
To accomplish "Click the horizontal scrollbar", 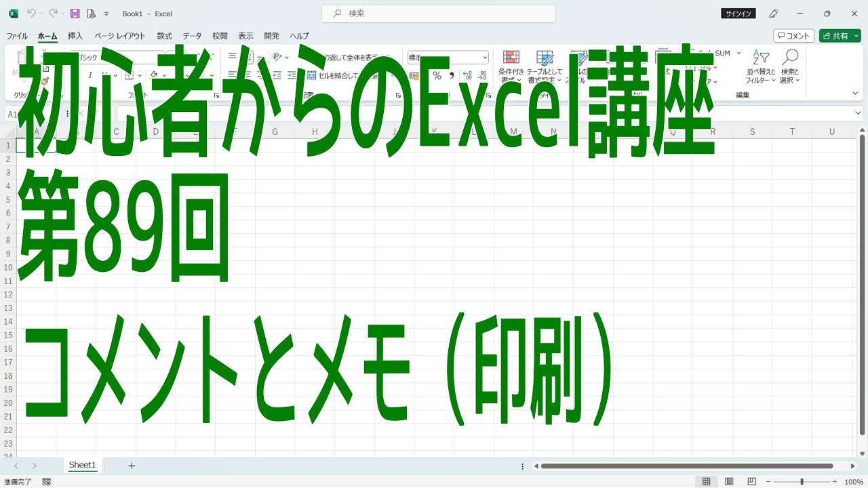I will [x=687, y=466].
